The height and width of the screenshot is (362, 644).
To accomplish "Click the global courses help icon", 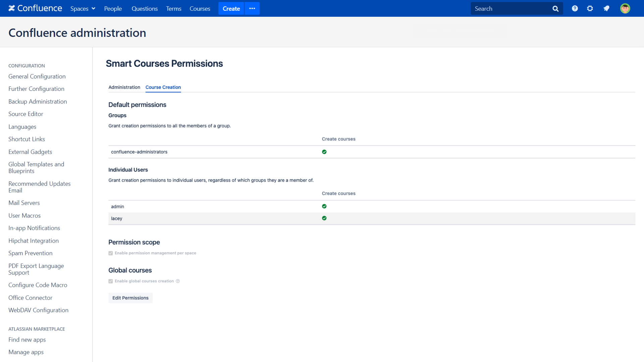I will pyautogui.click(x=178, y=281).
